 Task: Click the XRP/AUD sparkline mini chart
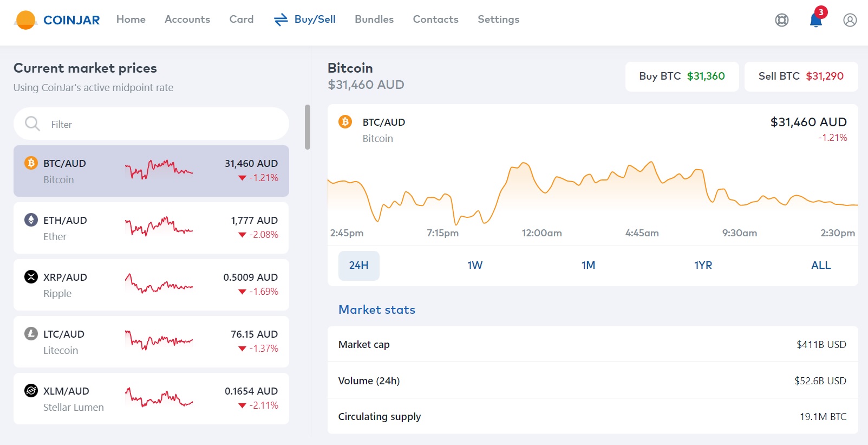click(159, 283)
